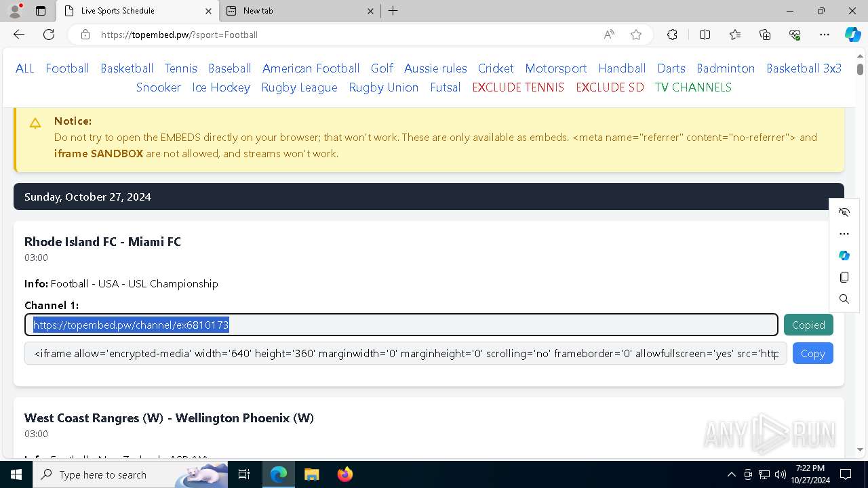Image resolution: width=868 pixels, height=488 pixels.
Task: Launch Firefox from taskbar
Action: click(x=344, y=474)
